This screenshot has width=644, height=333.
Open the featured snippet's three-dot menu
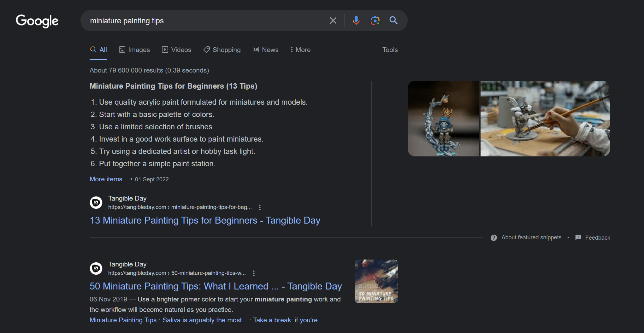[260, 207]
